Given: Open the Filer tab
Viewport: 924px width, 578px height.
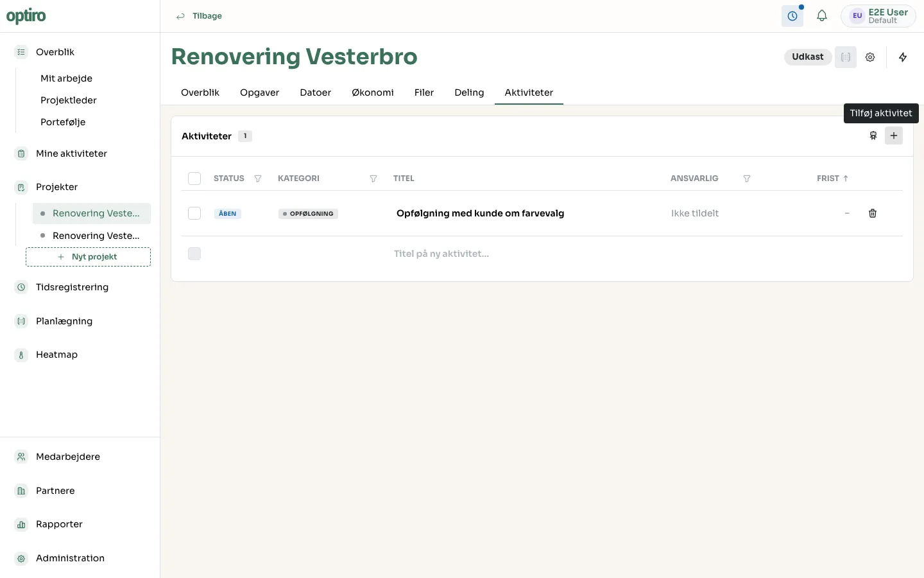Looking at the screenshot, I should click(424, 92).
